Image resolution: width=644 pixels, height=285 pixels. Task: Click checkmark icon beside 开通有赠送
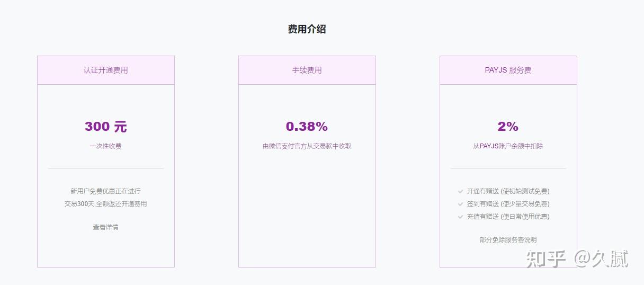pos(461,191)
